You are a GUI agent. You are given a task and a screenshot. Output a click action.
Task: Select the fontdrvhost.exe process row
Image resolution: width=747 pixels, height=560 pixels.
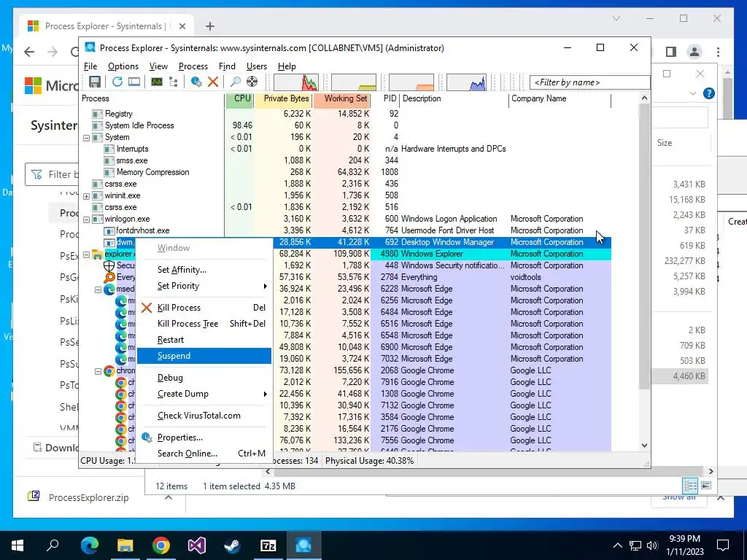pos(345,230)
